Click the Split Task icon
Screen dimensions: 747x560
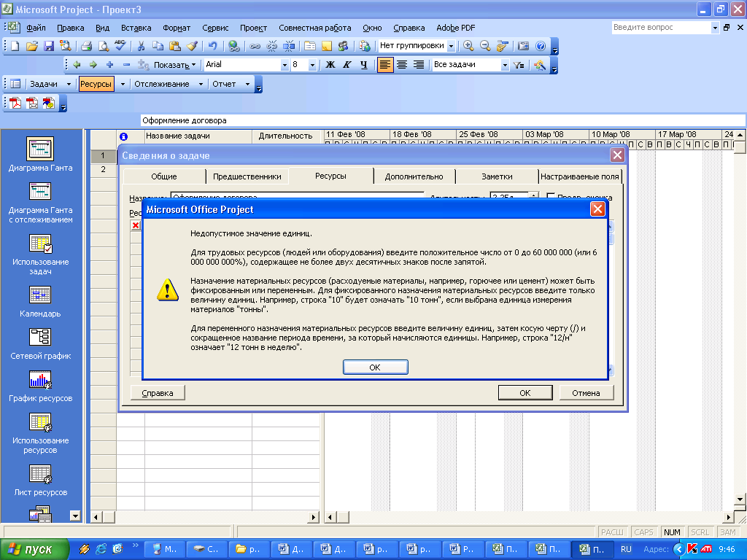[x=289, y=46]
